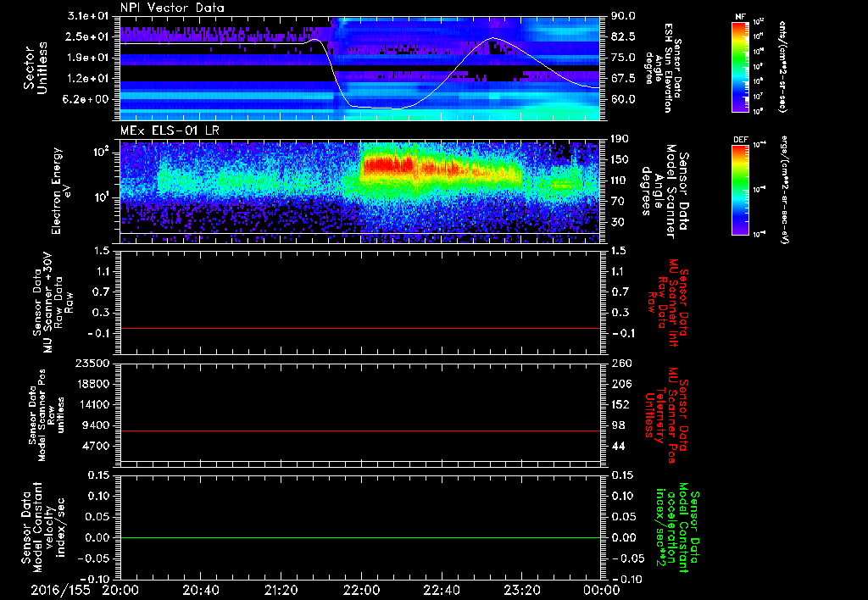Image resolution: width=868 pixels, height=600 pixels.
Task: Click the red high-flux band in ELS spectrogram
Action: point(387,165)
